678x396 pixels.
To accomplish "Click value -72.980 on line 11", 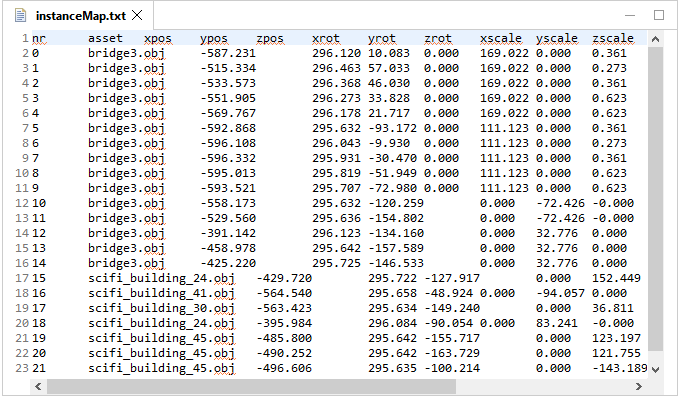I will point(393,188).
